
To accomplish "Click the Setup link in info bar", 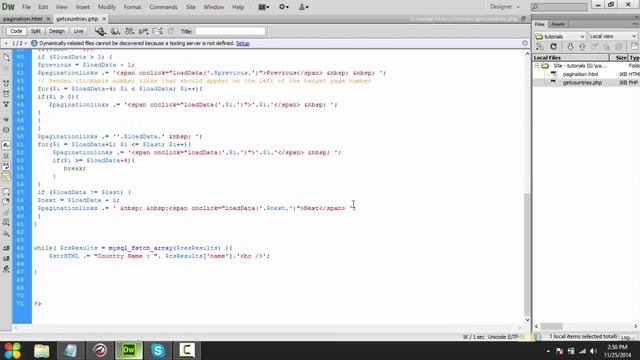I will (x=242, y=43).
